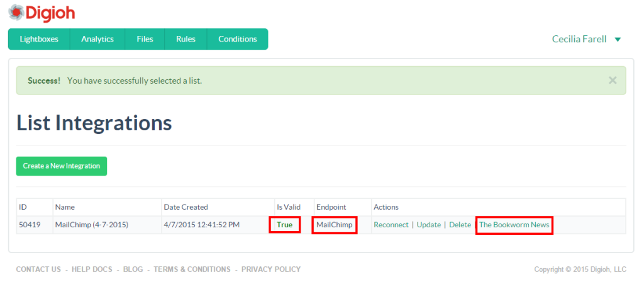Viewport: 644px width, 282px height.
Task: Delete the MailChimp integration
Action: tap(460, 225)
